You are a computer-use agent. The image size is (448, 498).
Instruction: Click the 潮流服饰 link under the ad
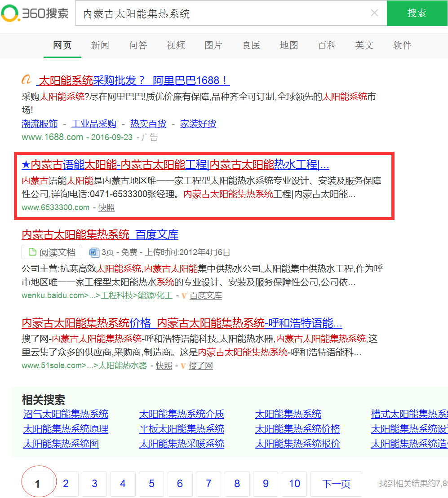tap(40, 123)
